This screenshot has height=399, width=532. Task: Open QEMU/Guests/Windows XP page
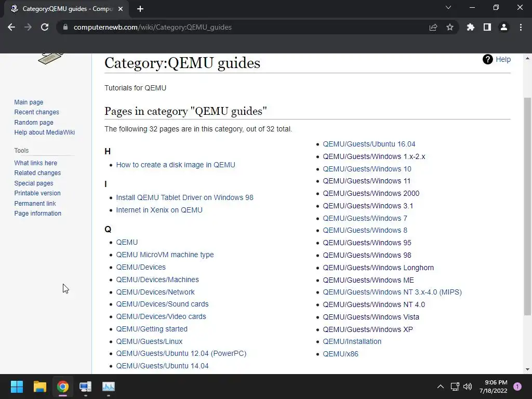(x=368, y=329)
